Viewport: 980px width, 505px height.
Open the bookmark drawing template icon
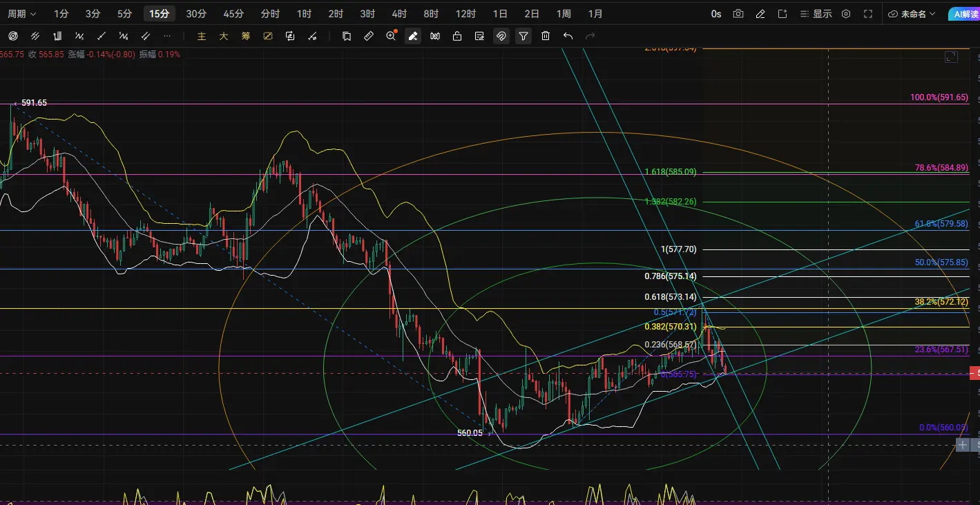pos(347,36)
